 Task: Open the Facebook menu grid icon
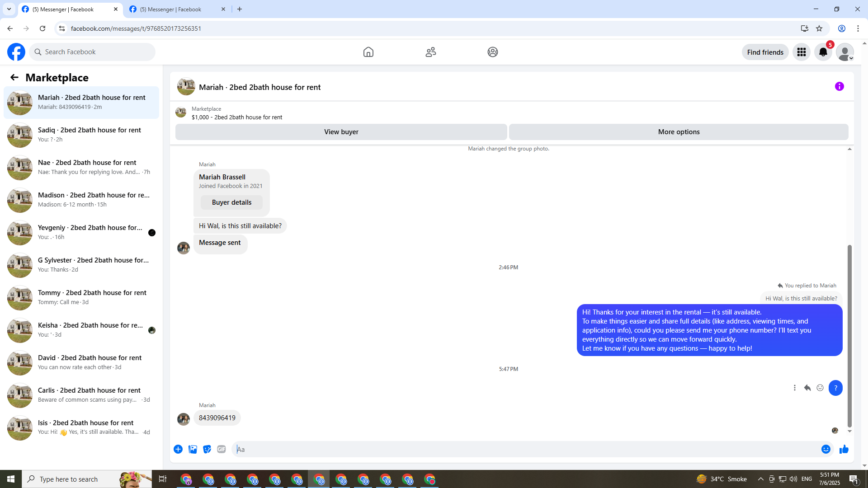(x=802, y=52)
